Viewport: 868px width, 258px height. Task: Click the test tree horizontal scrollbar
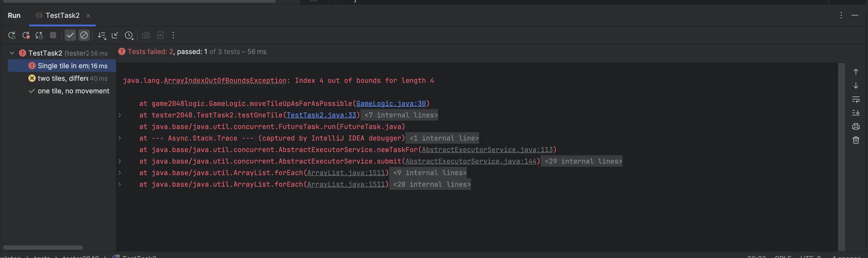pos(43,248)
